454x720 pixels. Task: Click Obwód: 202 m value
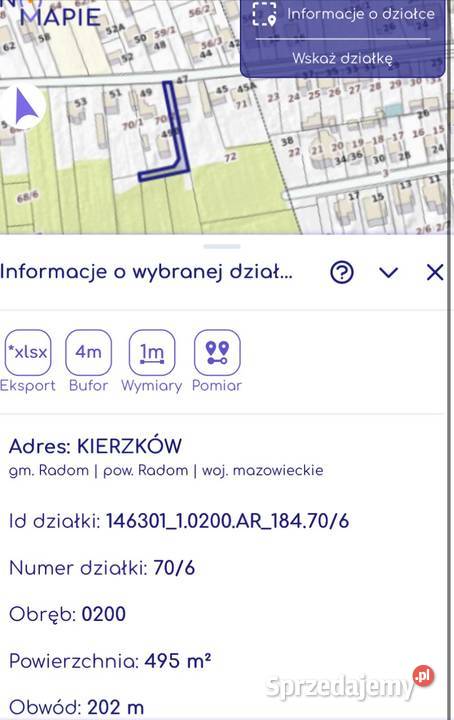pos(116,707)
